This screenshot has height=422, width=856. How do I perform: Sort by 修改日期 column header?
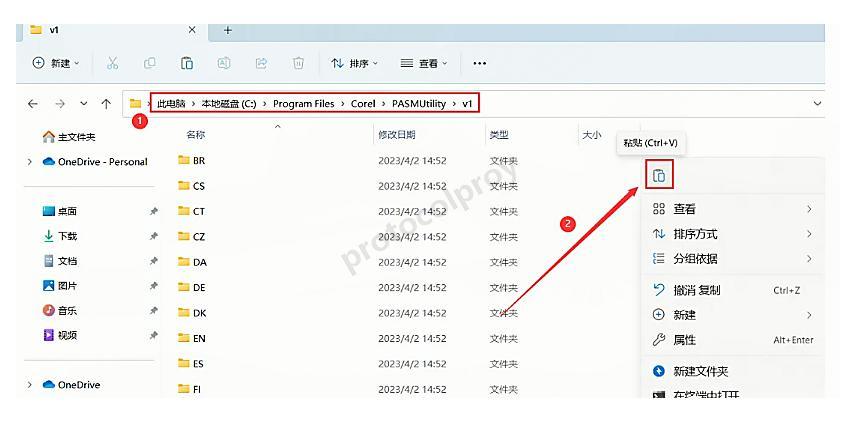[397, 135]
